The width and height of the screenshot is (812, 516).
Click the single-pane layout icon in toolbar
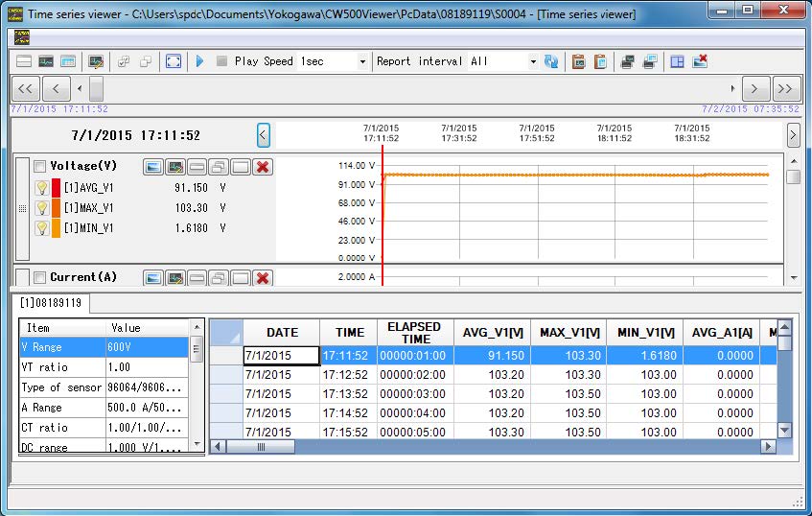click(24, 61)
